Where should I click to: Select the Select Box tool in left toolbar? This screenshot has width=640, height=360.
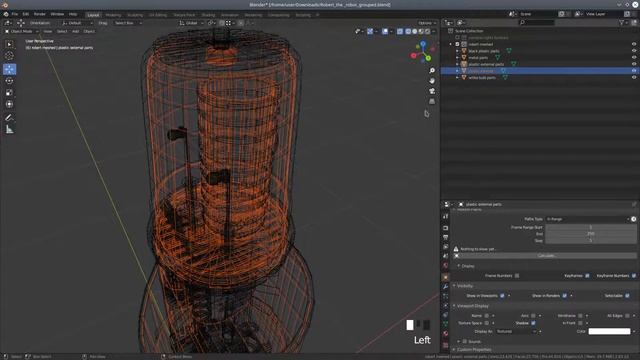tap(9, 44)
